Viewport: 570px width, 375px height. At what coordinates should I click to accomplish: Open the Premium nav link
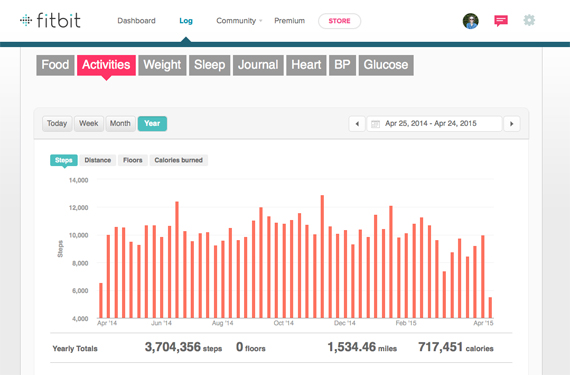coord(289,21)
